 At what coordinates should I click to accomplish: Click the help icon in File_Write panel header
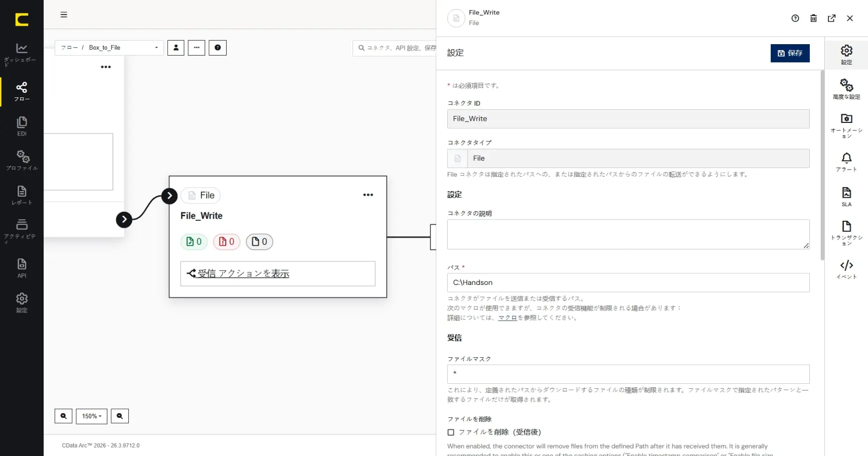pyautogui.click(x=795, y=18)
